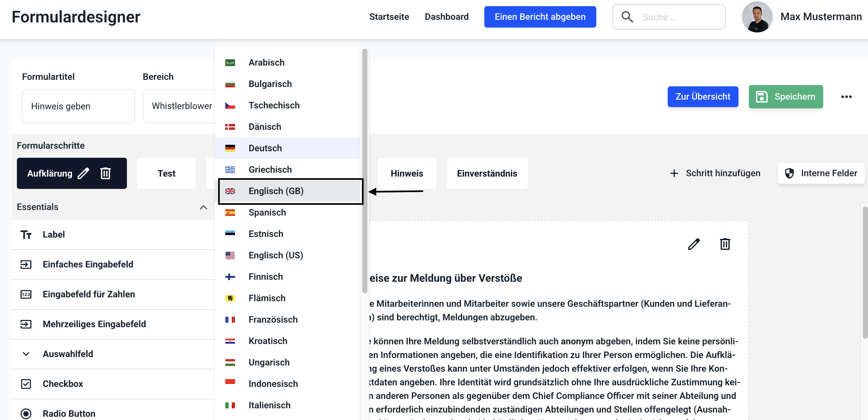Open the Hinweis step tab
Viewport: 868px width, 420px height.
tap(406, 173)
